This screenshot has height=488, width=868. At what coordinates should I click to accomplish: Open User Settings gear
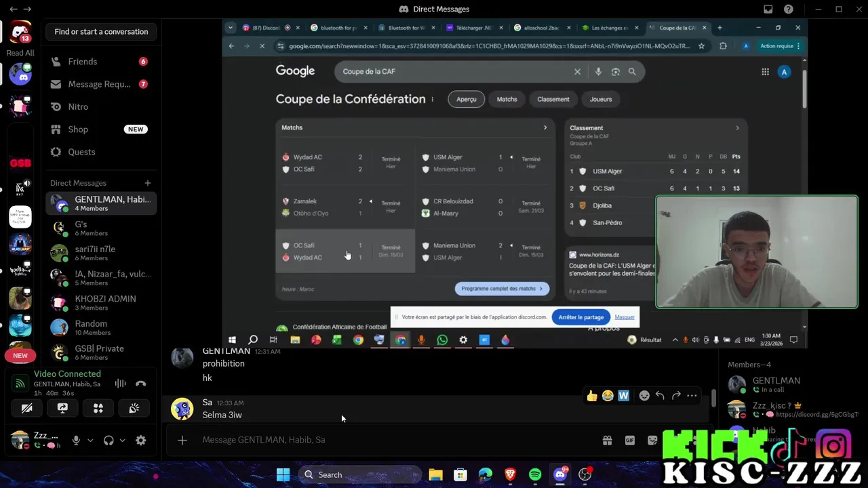point(141,441)
